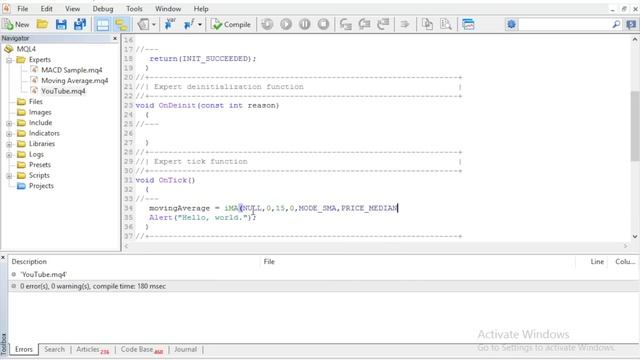This screenshot has height=360, width=640.
Task: Select the Files folder
Action: 36,102
